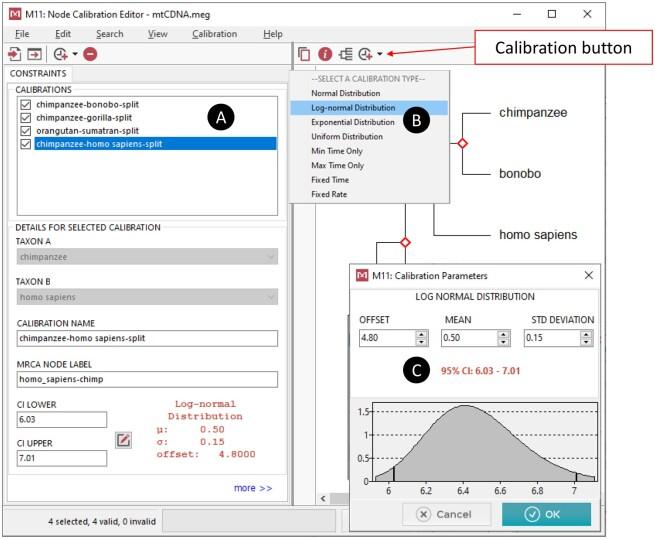Click the 'more >>' link
Viewport: 655px width, 539px height.
tap(252, 488)
